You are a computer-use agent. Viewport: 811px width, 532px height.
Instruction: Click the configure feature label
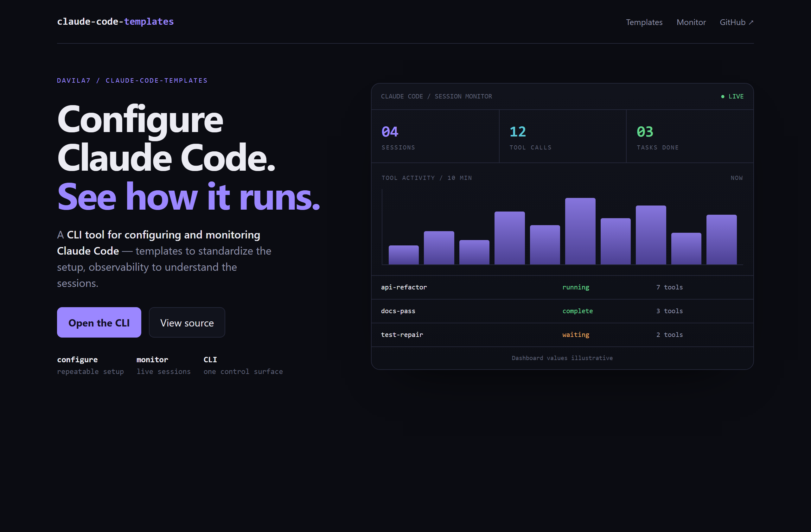pos(77,360)
